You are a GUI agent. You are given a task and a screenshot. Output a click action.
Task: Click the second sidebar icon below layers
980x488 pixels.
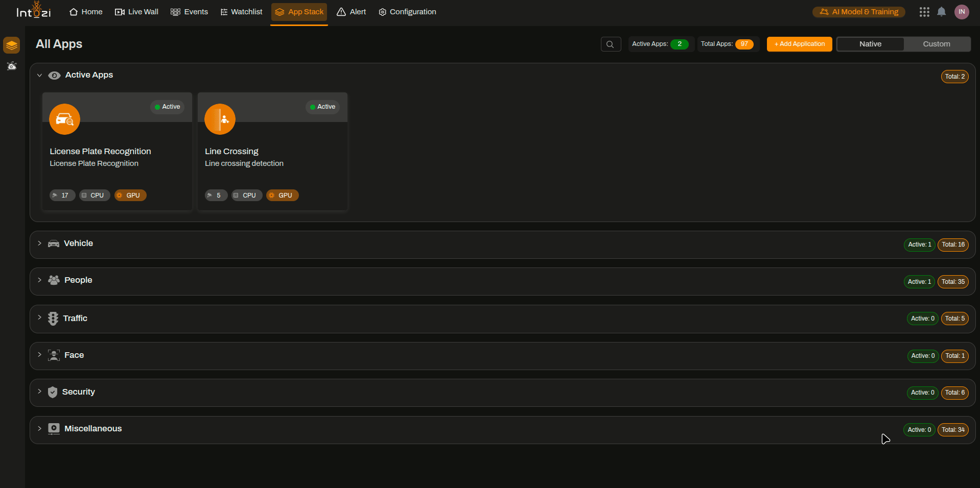click(12, 66)
